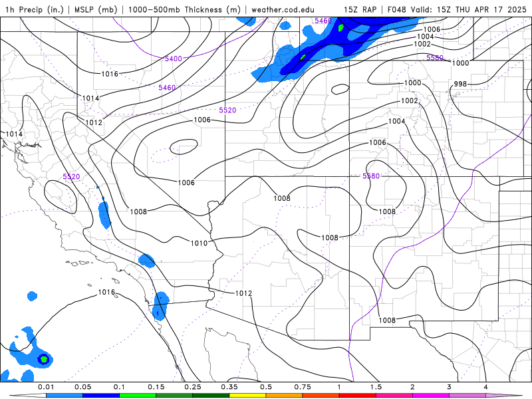Click '1000-500mb Thickness (m)' header text
Viewport: 532px width, 399px height.
(184, 9)
